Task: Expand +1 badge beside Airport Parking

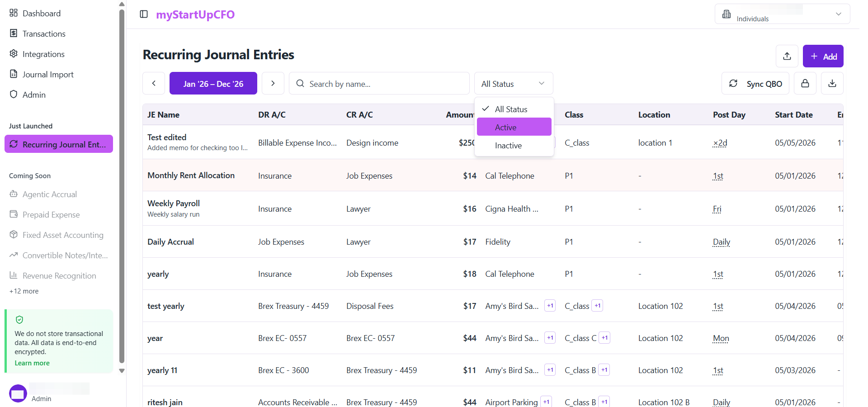Action: tap(547, 402)
